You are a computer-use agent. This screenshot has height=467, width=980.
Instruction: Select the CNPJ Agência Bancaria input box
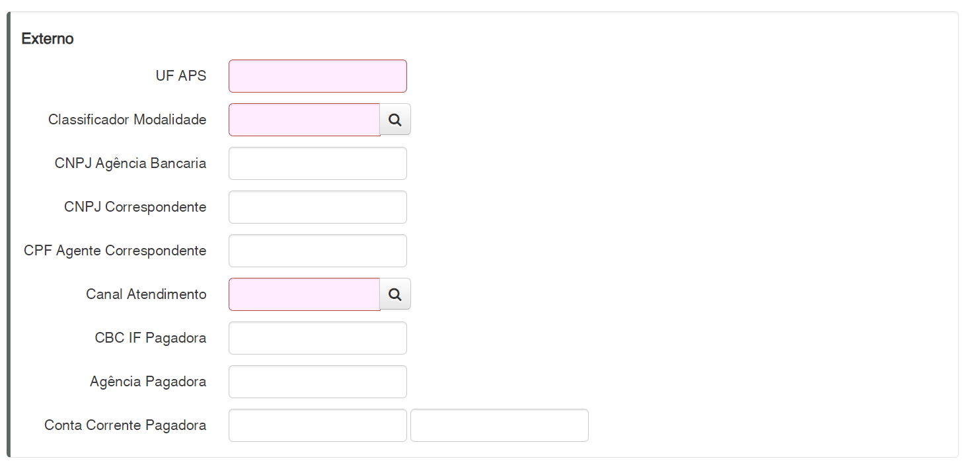[317, 163]
